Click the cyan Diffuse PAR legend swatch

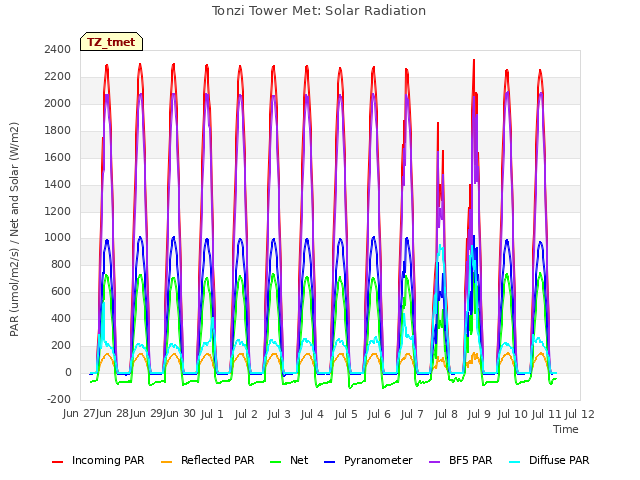tap(515, 462)
